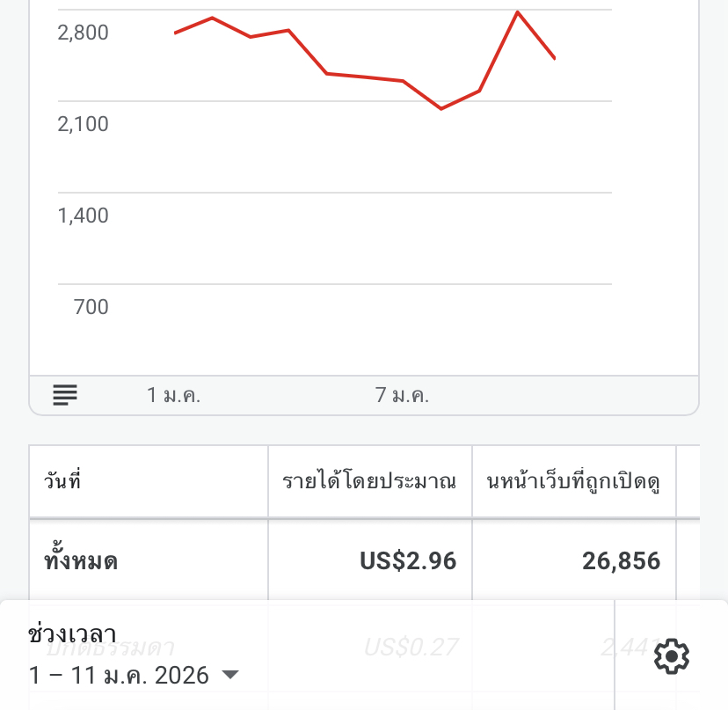Image resolution: width=728 pixels, height=710 pixels.
Task: Click the highest peak near the right end of the red line
Action: tap(518, 12)
